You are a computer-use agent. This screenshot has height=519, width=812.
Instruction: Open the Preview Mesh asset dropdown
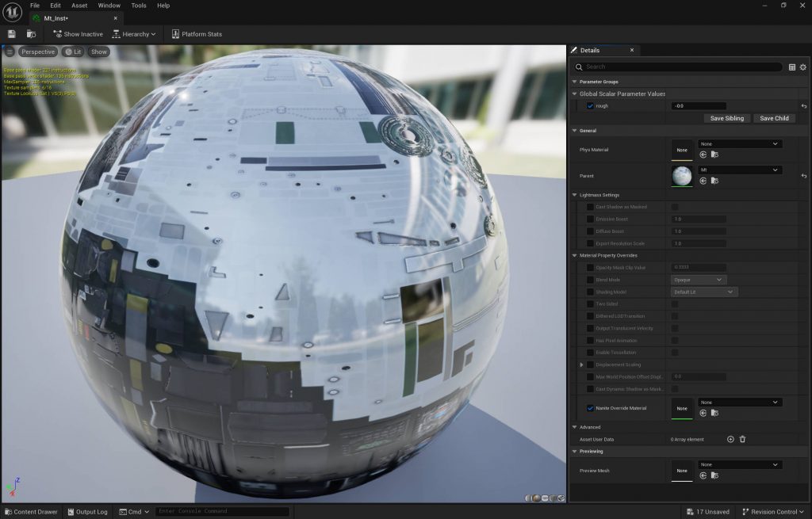[740, 464]
